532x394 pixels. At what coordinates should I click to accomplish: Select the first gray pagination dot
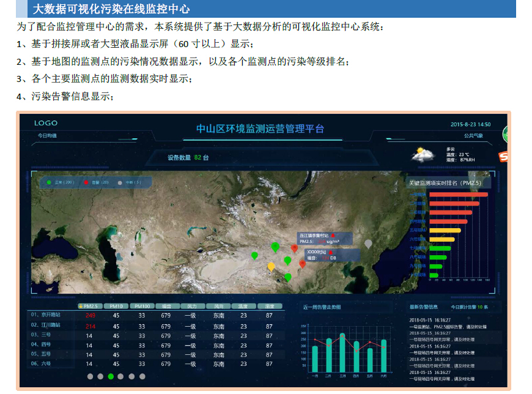(x=90, y=376)
